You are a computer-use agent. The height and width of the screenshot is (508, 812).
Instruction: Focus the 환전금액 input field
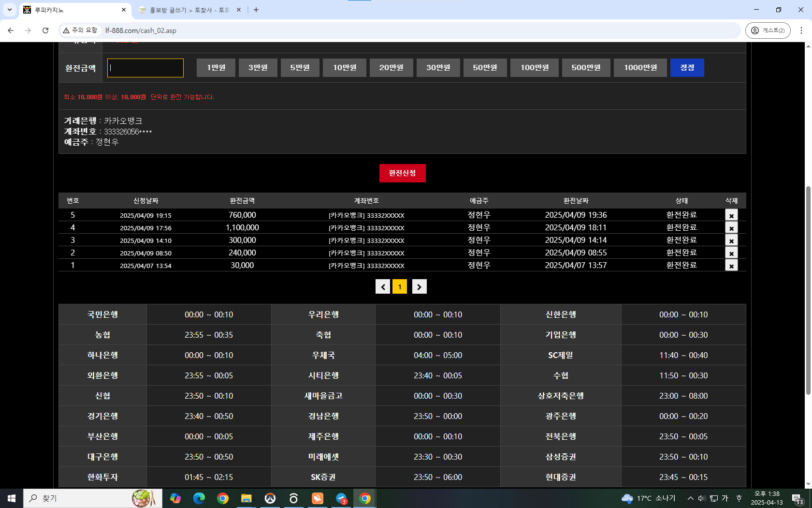click(145, 68)
